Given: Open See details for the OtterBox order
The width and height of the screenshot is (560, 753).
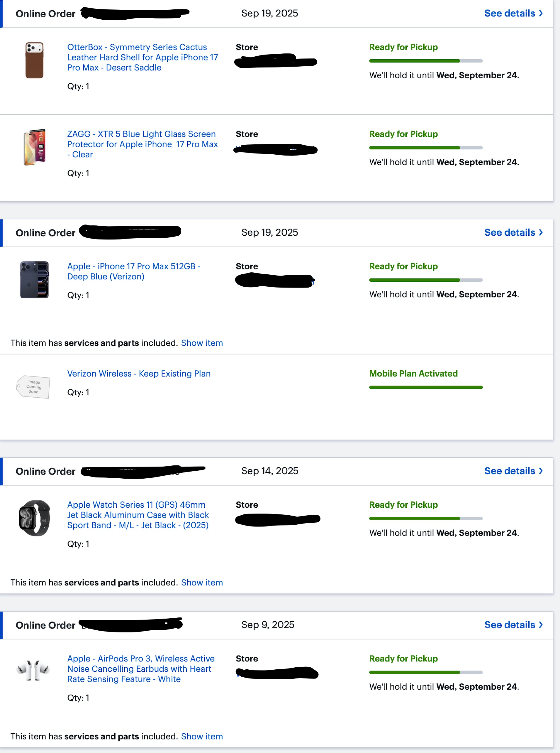Looking at the screenshot, I should [513, 13].
